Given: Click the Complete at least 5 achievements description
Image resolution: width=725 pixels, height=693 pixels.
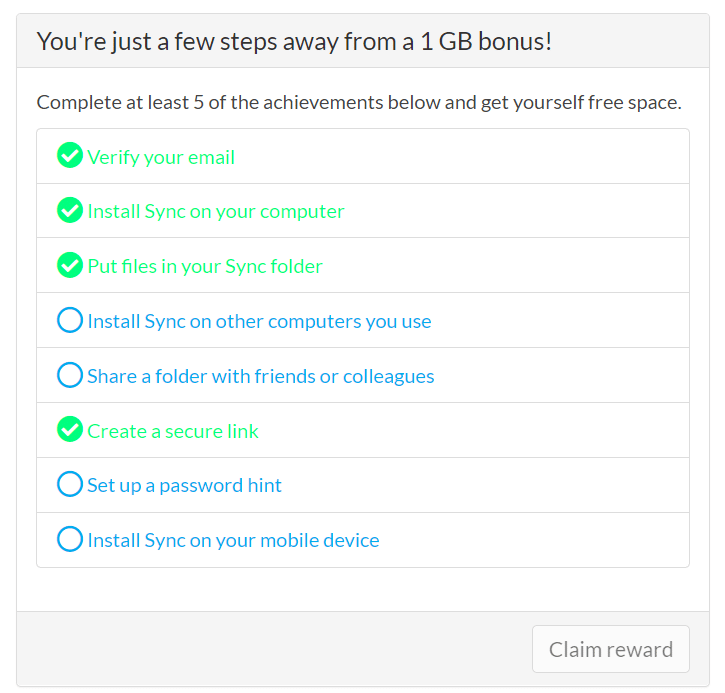Looking at the screenshot, I should point(359,103).
